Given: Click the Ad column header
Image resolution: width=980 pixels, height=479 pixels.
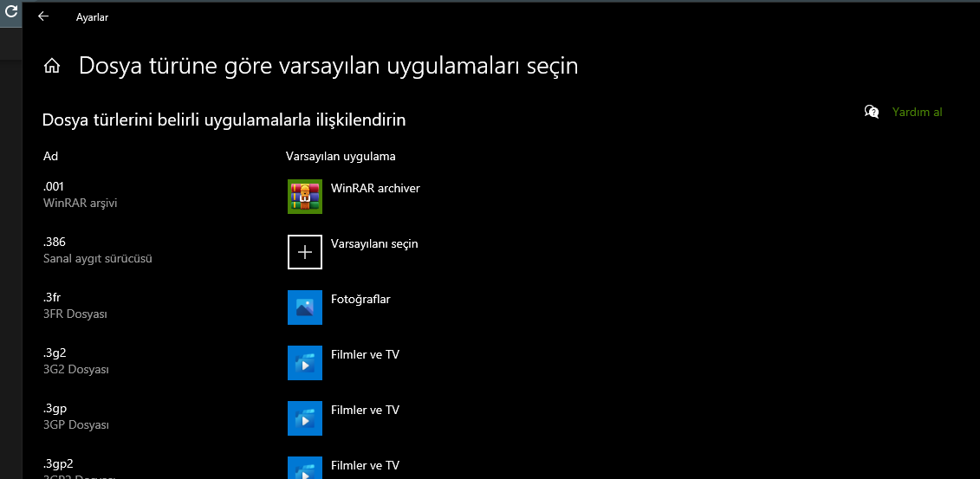Looking at the screenshot, I should pos(50,156).
